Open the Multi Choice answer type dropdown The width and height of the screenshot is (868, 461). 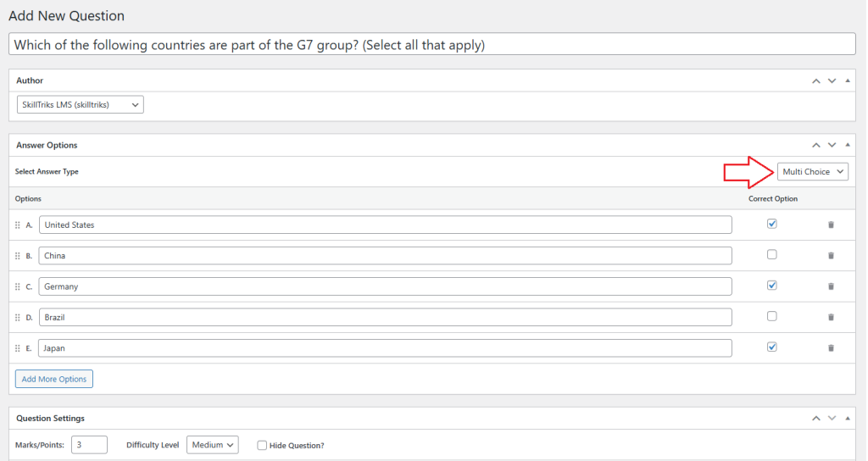(812, 172)
